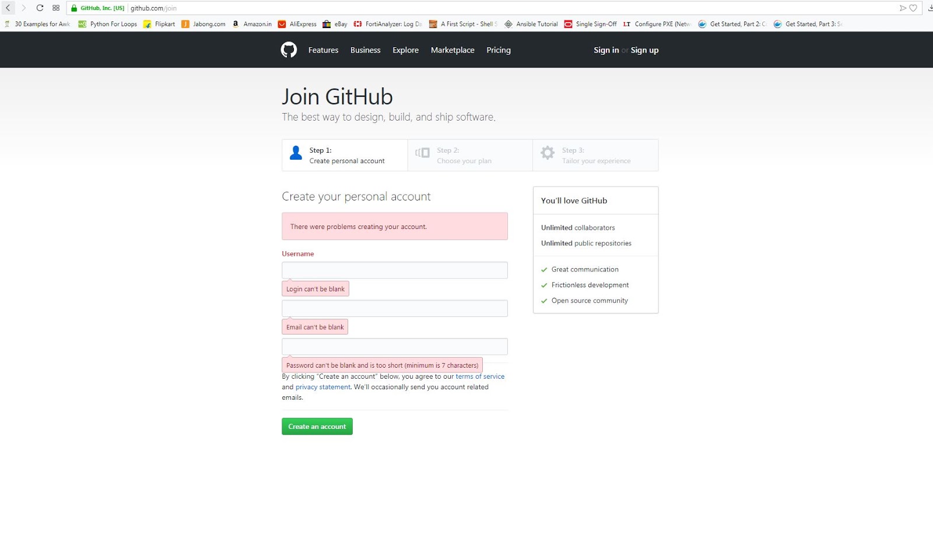This screenshot has height=560, width=933.
Task: Click the Great communication checkmark
Action: [x=544, y=269]
